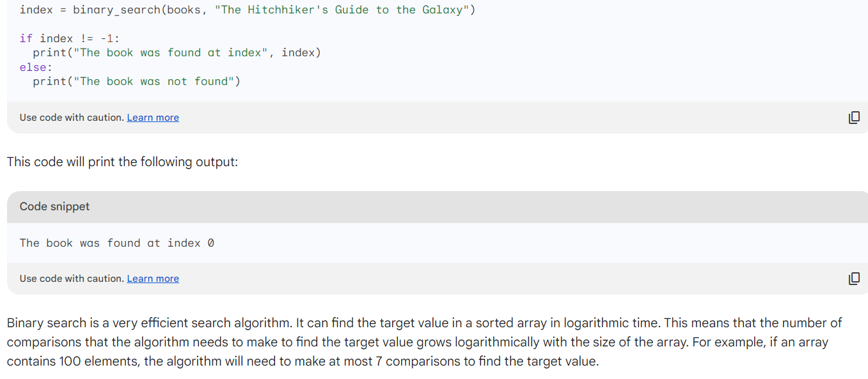Click Use code with caution under output snippet
Viewport: 868px width, 379px height.
(x=72, y=279)
